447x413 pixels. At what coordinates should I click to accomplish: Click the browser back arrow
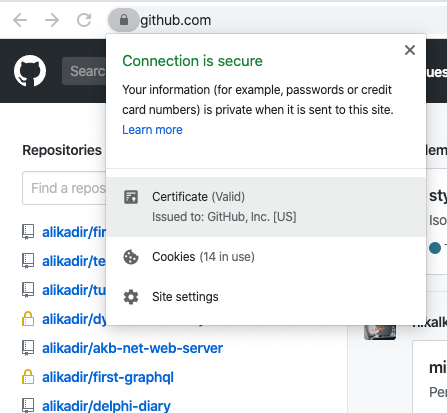pos(20,20)
